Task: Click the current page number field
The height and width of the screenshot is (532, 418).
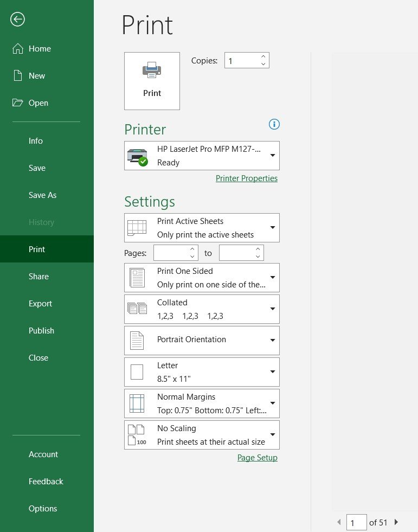Action: click(356, 523)
